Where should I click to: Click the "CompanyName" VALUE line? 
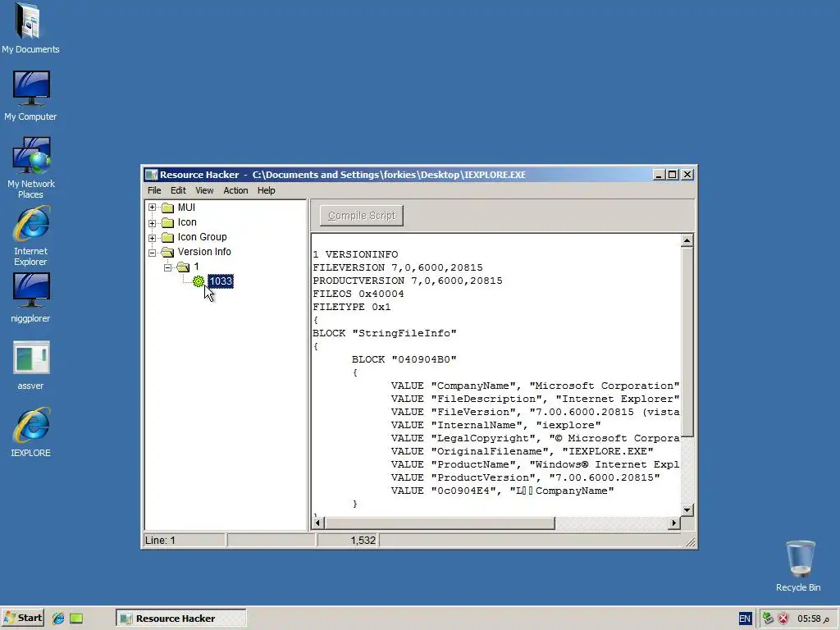click(535, 386)
